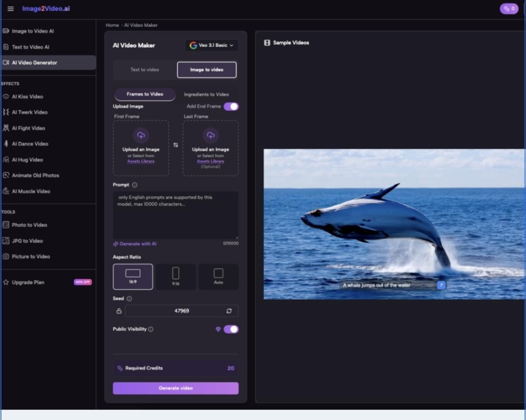Click the Last Frame upload cloud icon
This screenshot has width=526, height=420.
(x=211, y=136)
